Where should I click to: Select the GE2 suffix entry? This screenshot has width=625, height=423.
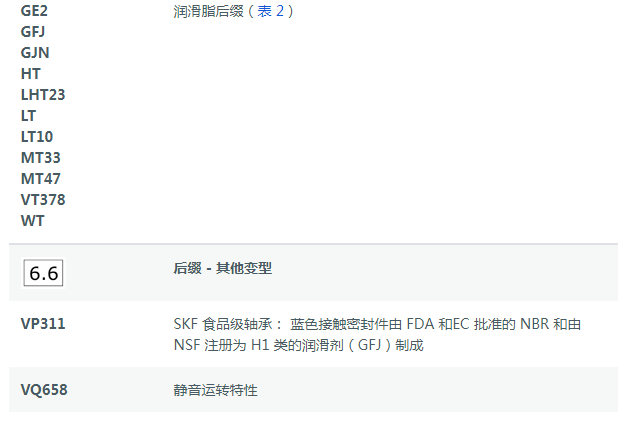click(x=34, y=11)
